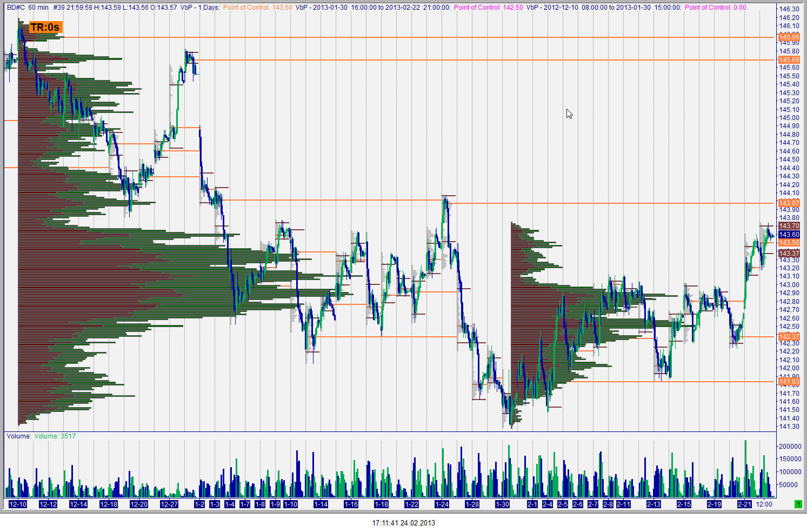Click the 2-4 date marker
The image size is (807, 532).
pyautogui.click(x=548, y=504)
